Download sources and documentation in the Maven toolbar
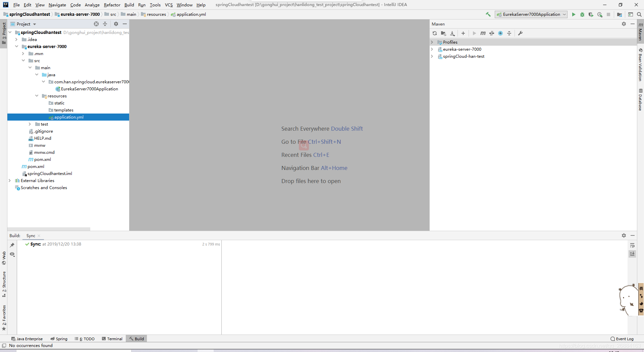644x352 pixels. click(x=452, y=33)
